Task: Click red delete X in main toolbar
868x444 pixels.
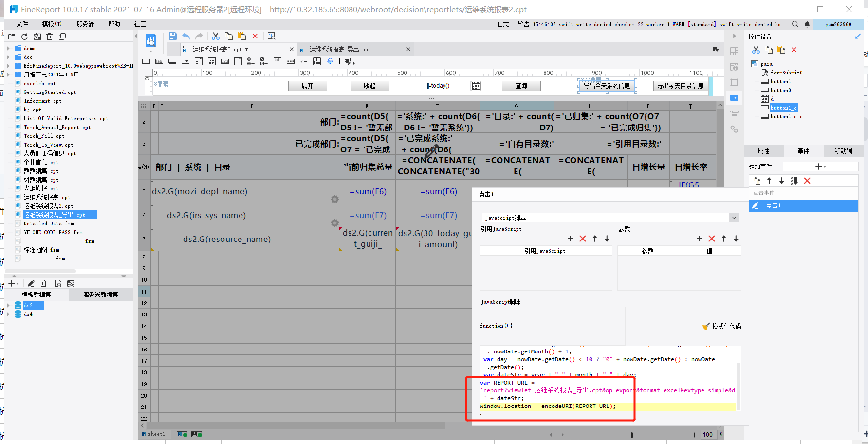Action: pyautogui.click(x=255, y=36)
